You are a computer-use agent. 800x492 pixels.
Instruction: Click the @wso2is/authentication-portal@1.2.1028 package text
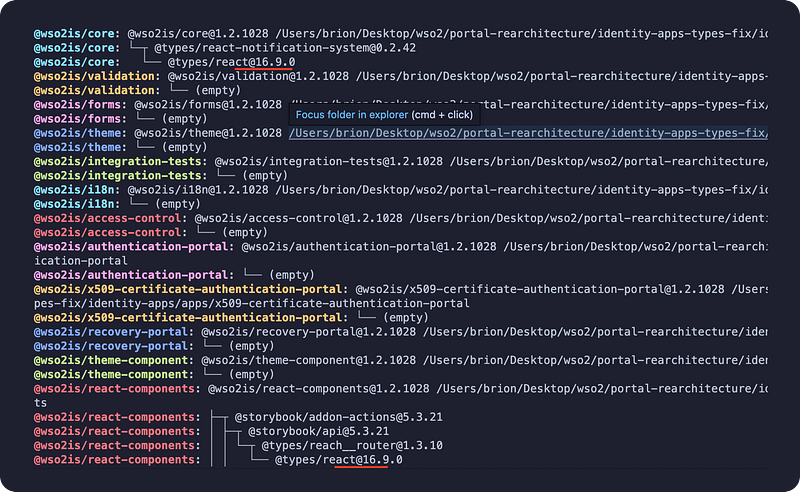369,247
